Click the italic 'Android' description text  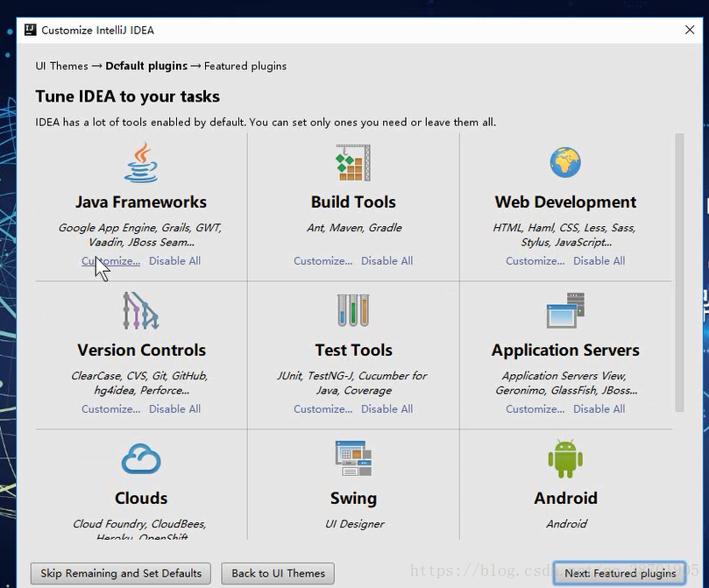pyautogui.click(x=566, y=524)
